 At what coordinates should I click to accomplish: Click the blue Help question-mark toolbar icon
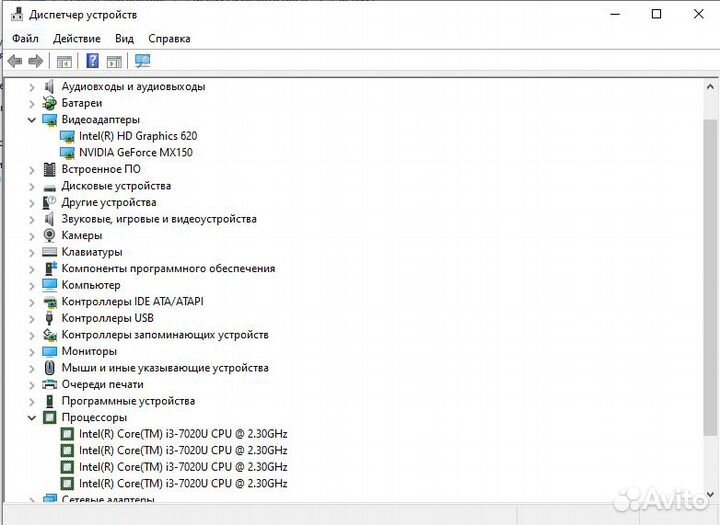point(93,61)
